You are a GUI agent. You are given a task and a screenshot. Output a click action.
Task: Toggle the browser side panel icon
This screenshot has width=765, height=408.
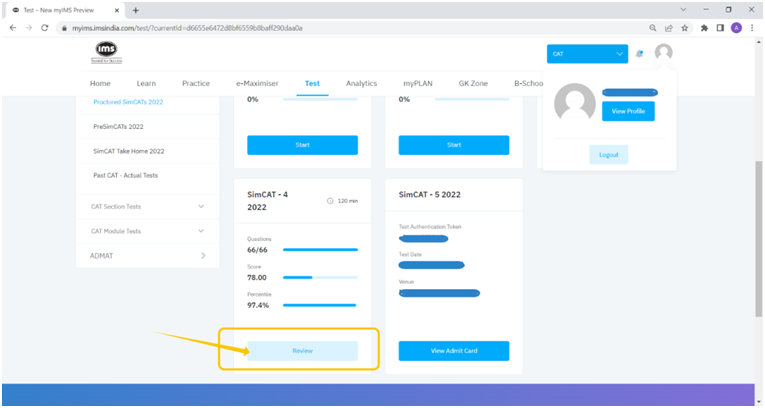pos(720,28)
